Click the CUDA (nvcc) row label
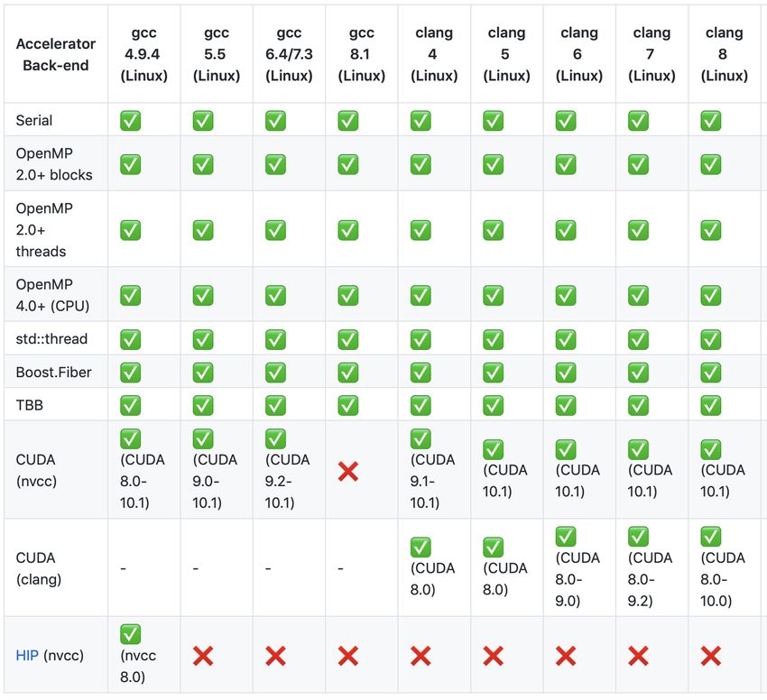The image size is (767, 700). (x=36, y=471)
